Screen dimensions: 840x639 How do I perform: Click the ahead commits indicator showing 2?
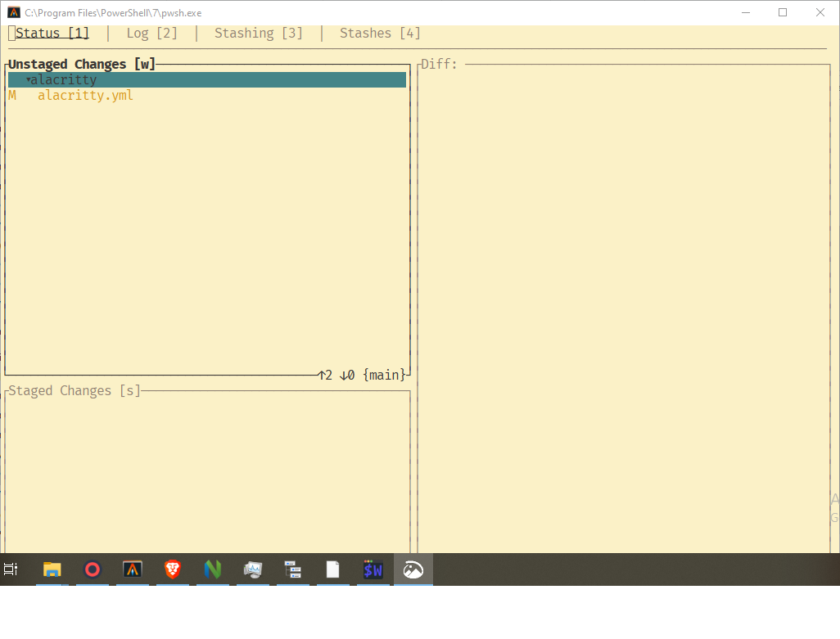coord(324,375)
